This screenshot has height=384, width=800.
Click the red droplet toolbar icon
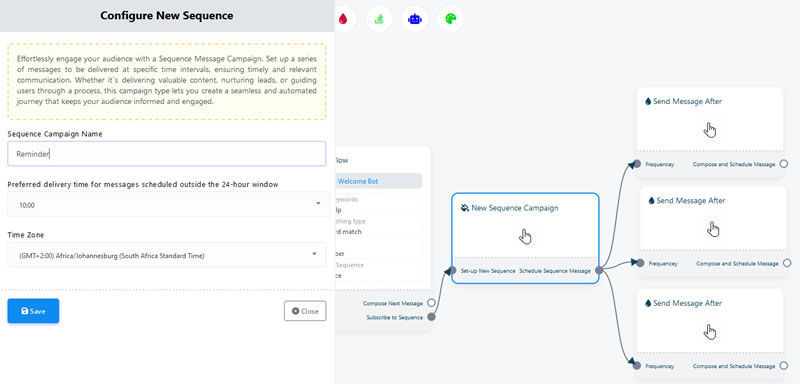click(x=344, y=19)
